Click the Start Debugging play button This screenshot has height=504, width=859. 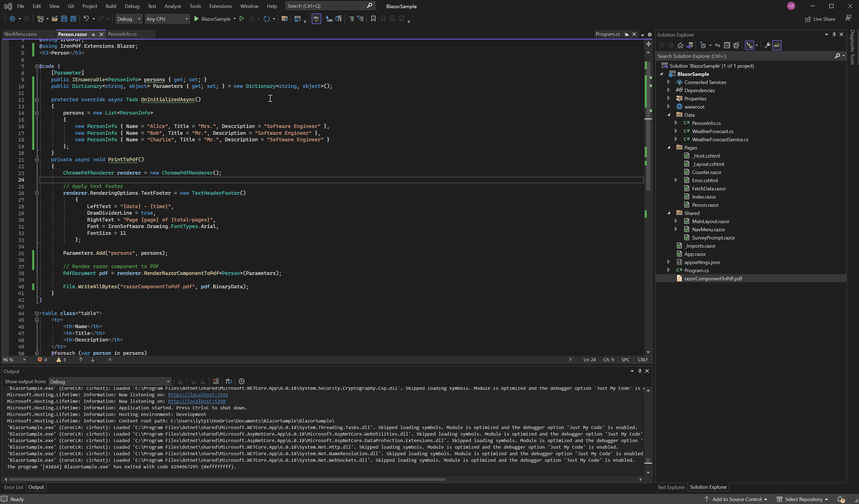[x=197, y=19]
